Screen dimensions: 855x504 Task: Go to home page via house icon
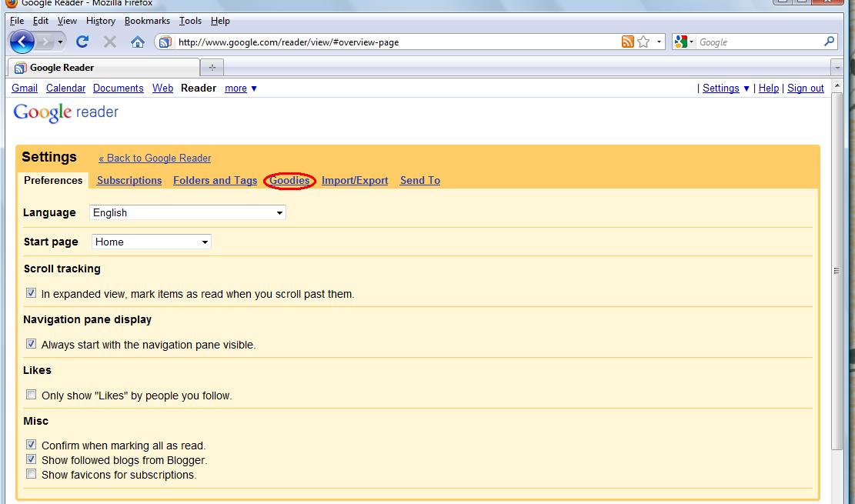click(x=138, y=42)
